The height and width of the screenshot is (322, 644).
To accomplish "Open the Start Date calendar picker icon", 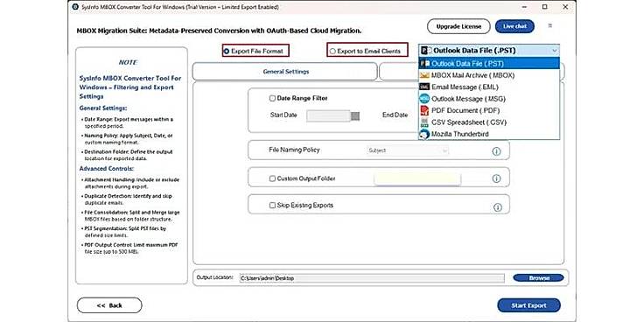I will 355,116.
